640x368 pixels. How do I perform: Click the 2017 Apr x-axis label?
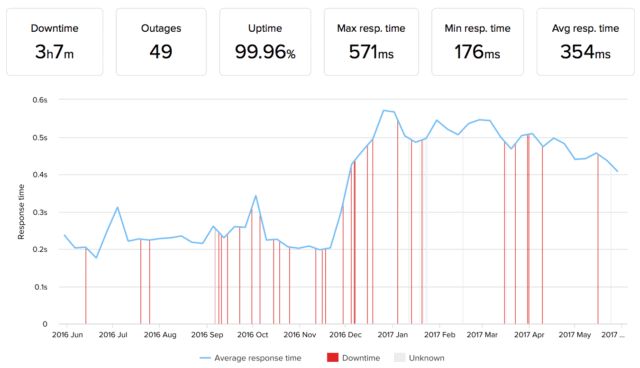click(x=529, y=335)
